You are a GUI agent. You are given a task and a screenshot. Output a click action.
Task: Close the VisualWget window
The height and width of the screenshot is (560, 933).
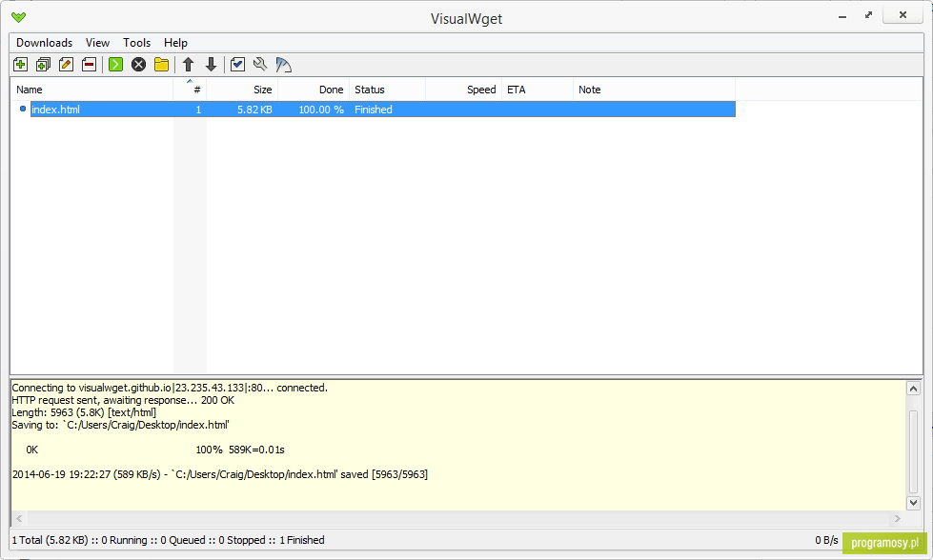[903, 15]
